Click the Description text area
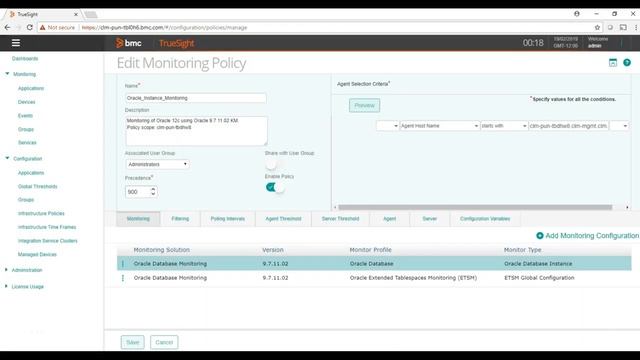Image resolution: width=640 pixels, height=360 pixels. click(196, 131)
